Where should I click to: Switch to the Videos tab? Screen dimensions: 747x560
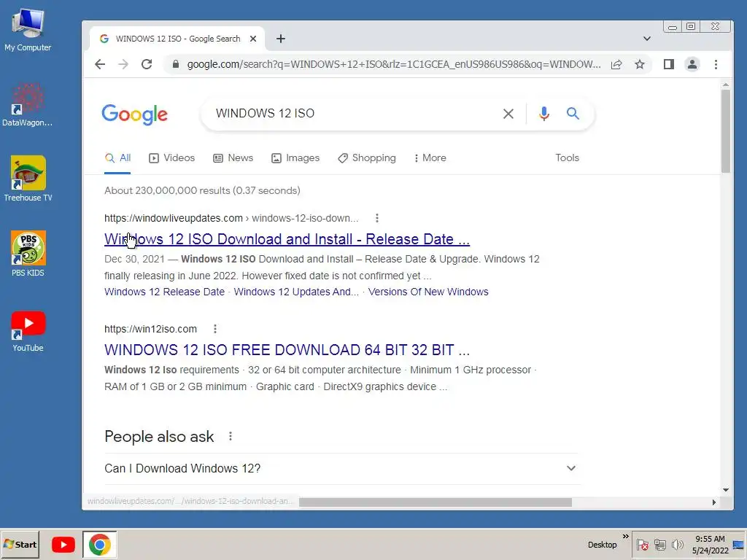tap(172, 158)
